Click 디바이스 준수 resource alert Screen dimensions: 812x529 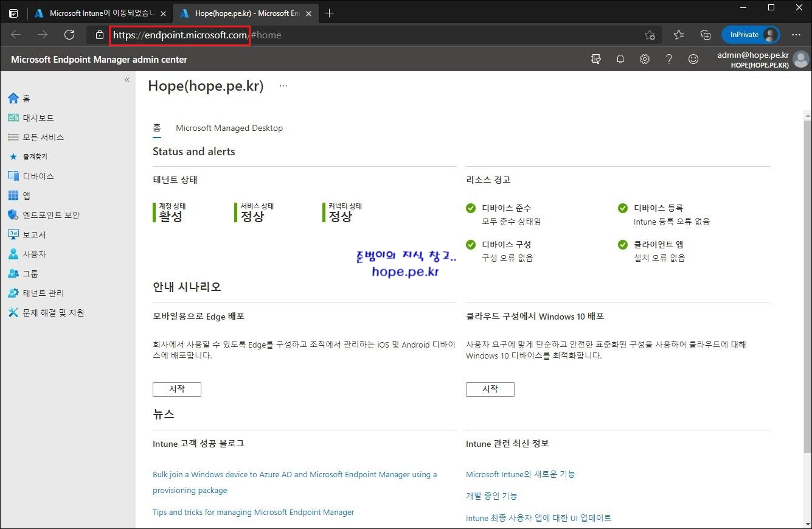[504, 214]
